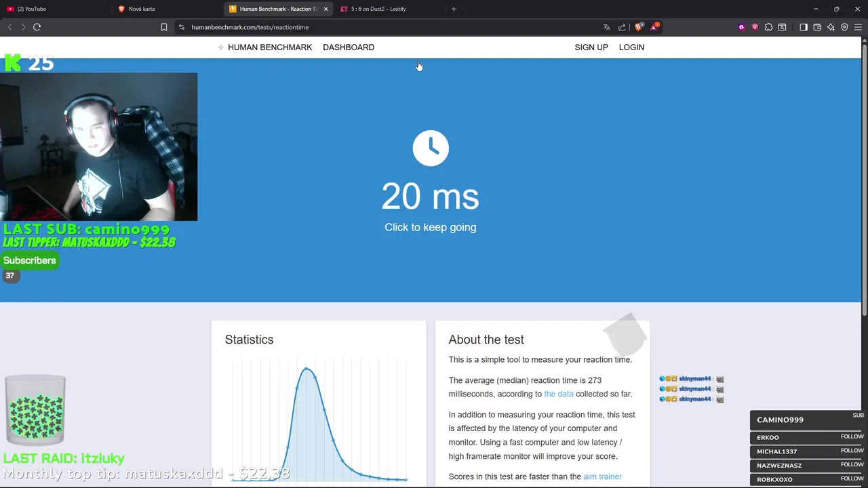The image size is (868, 488).
Task: Click FOLLOW beside MICHAL1337
Action: click(x=852, y=451)
